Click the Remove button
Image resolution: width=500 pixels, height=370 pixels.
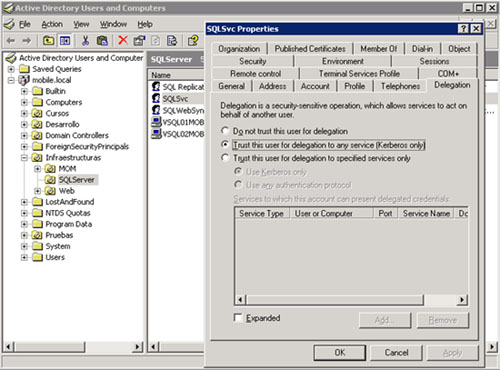coord(443,320)
